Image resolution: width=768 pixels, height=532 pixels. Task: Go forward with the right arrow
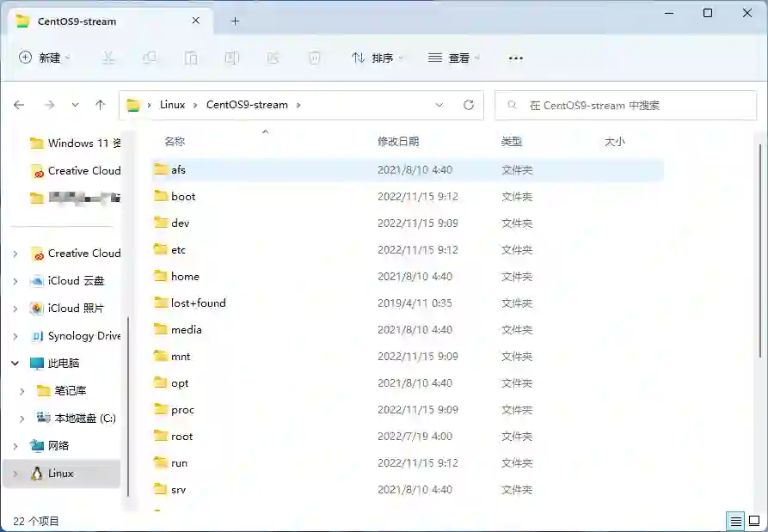tap(50, 105)
